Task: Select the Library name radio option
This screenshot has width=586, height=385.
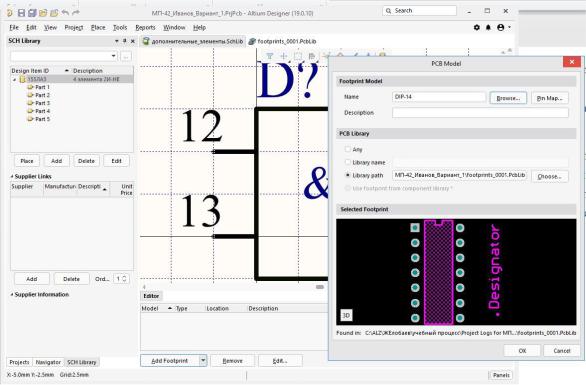Action: [348, 162]
